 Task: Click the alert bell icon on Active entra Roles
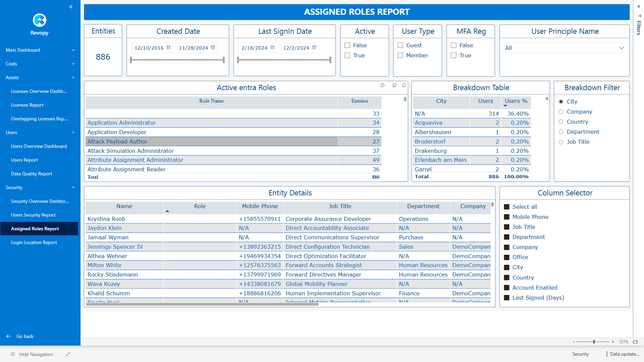[x=404, y=85]
